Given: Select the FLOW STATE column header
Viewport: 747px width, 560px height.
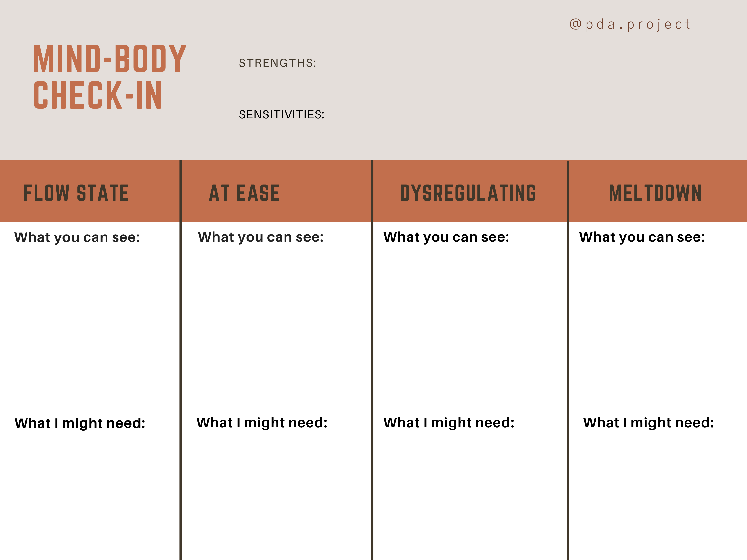Looking at the screenshot, I should (x=76, y=193).
